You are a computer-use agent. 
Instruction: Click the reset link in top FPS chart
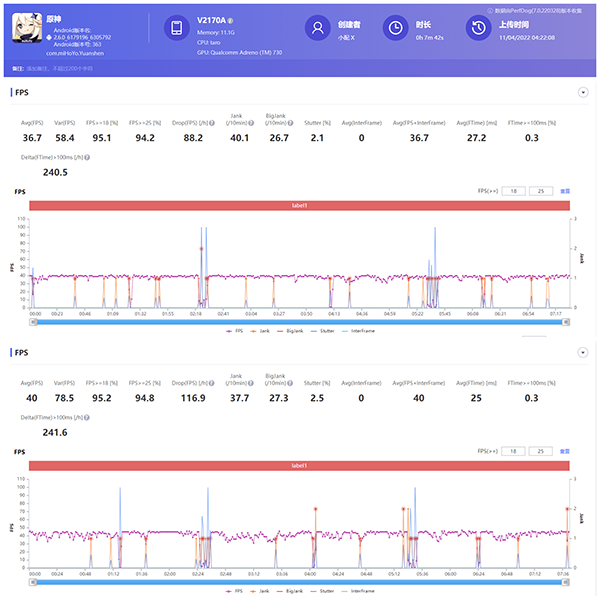click(x=565, y=190)
